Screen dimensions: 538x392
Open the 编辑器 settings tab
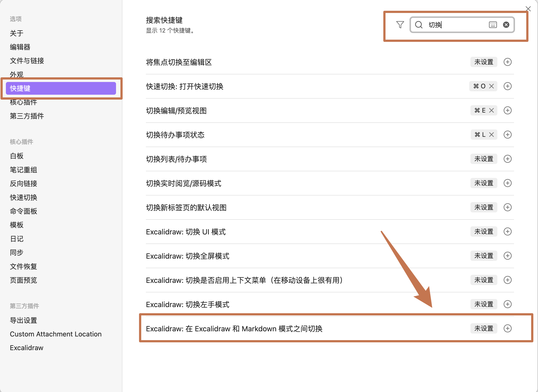click(20, 47)
